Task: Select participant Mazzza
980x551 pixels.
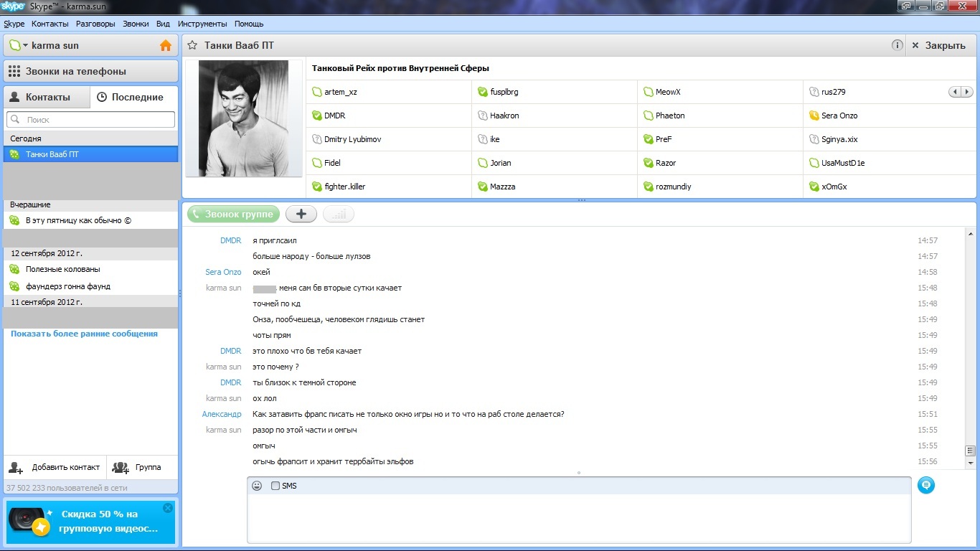Action: pos(503,187)
